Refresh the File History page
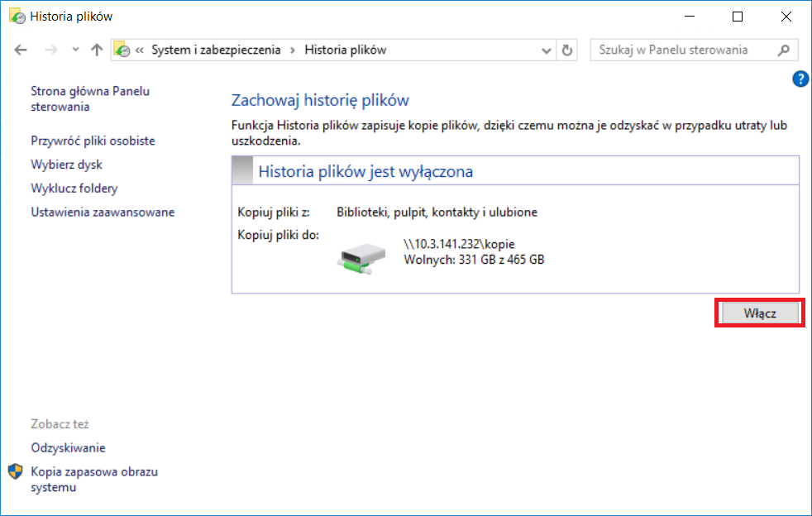Image resolution: width=812 pixels, height=516 pixels. [567, 50]
